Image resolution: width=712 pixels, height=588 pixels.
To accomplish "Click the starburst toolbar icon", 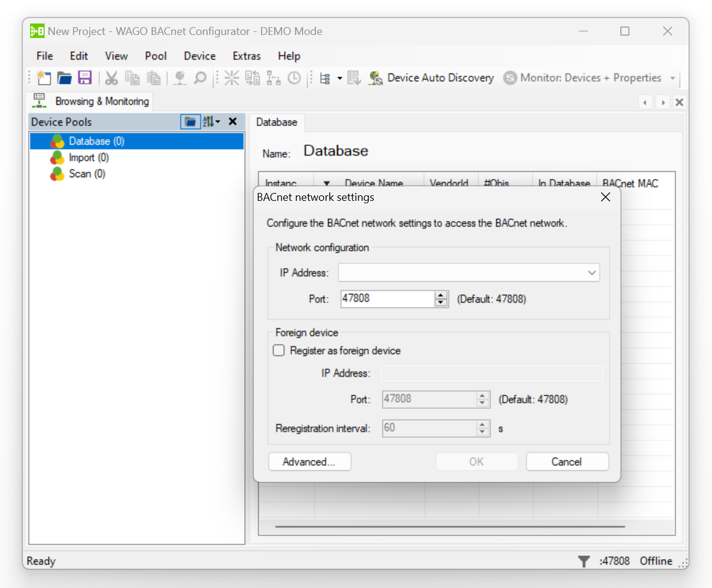I will 232,78.
